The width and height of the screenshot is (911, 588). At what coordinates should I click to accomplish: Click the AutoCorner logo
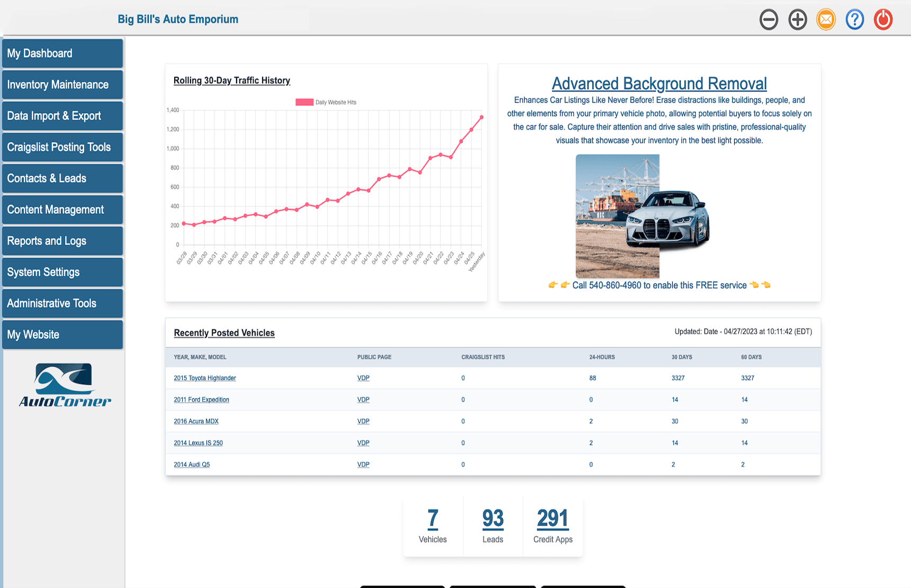pyautogui.click(x=65, y=385)
